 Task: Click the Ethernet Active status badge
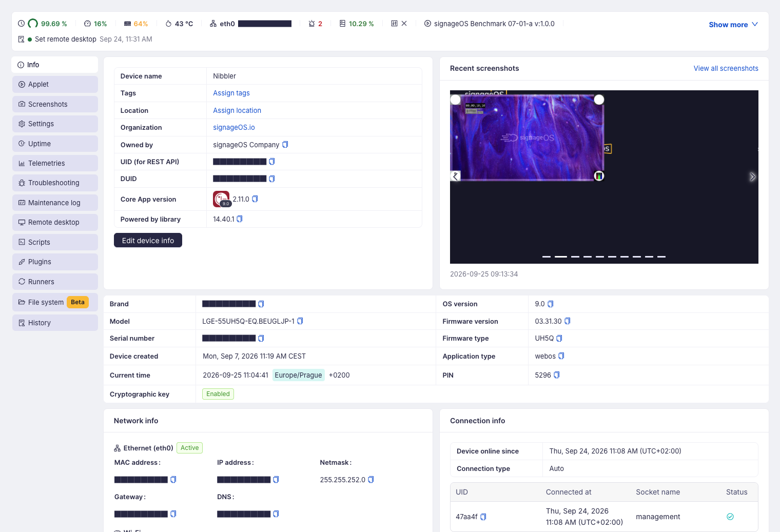click(189, 448)
